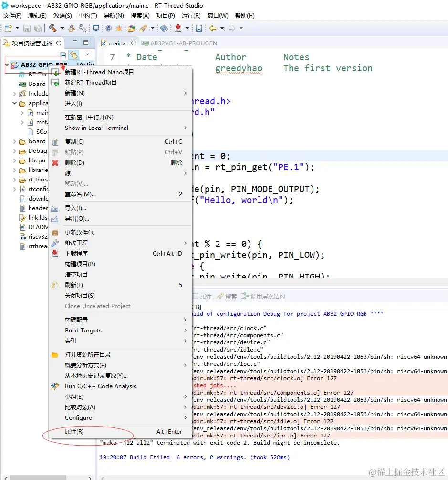Click the New file toolbar icon
Screen dimensions: 448x480
pos(8,28)
